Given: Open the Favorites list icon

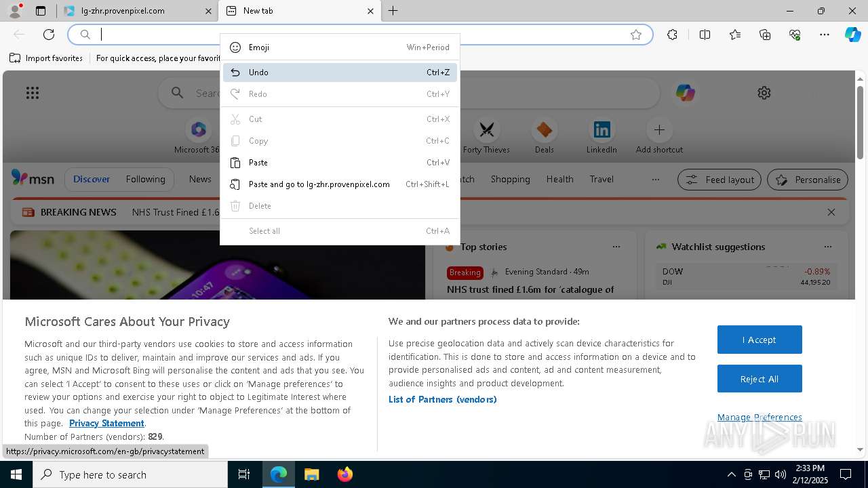Looking at the screenshot, I should [x=735, y=35].
